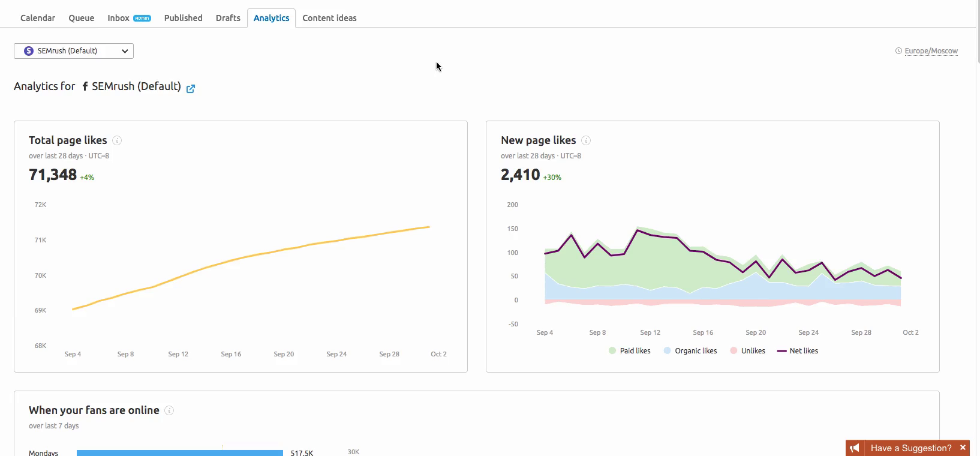
Task: Click the 71,348 total page likes value
Action: click(x=53, y=175)
